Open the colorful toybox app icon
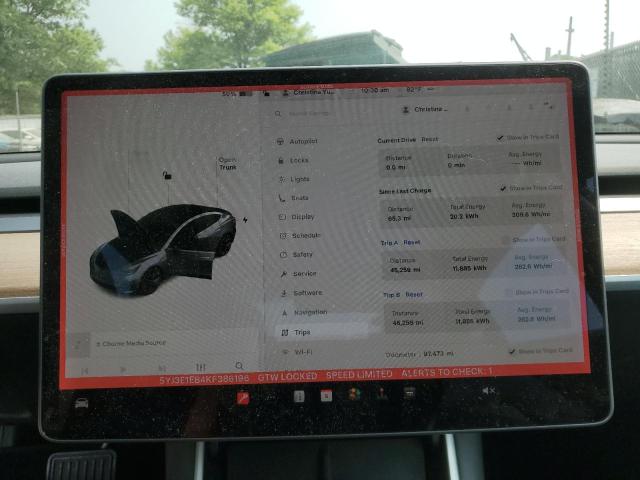 354,394
